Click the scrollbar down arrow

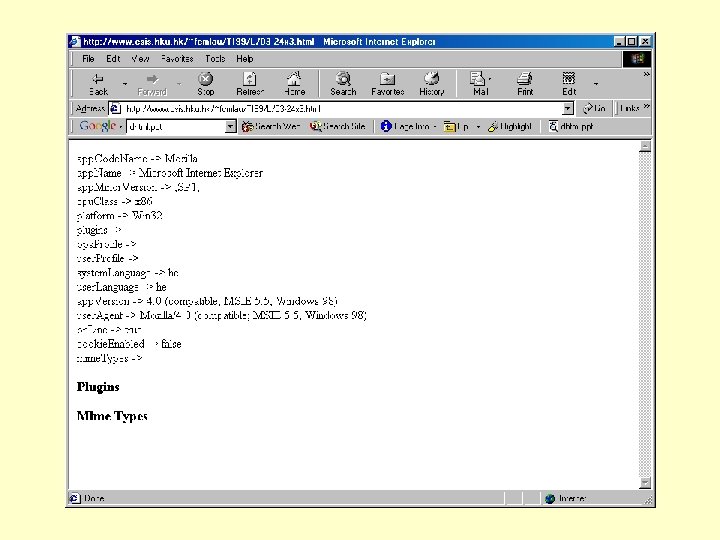(645, 483)
